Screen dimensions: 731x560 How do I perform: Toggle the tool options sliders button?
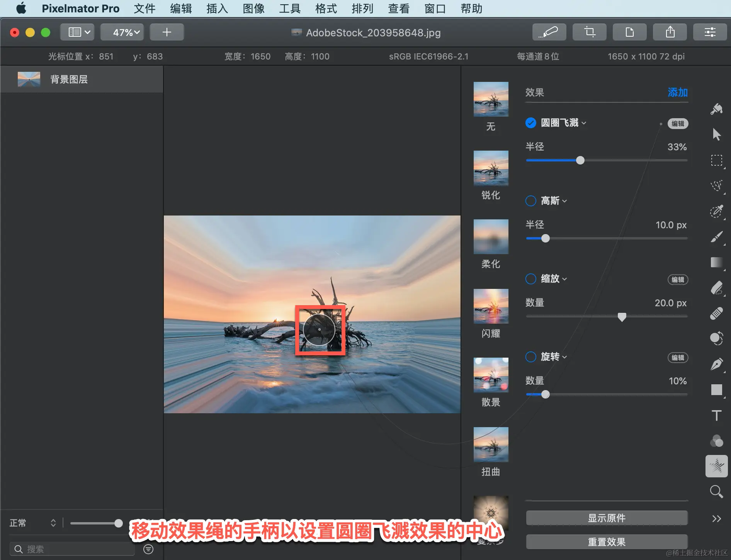click(710, 32)
